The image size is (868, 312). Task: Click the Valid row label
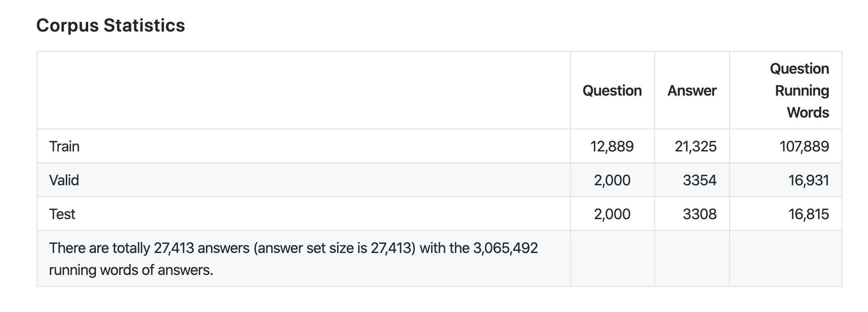point(64,180)
